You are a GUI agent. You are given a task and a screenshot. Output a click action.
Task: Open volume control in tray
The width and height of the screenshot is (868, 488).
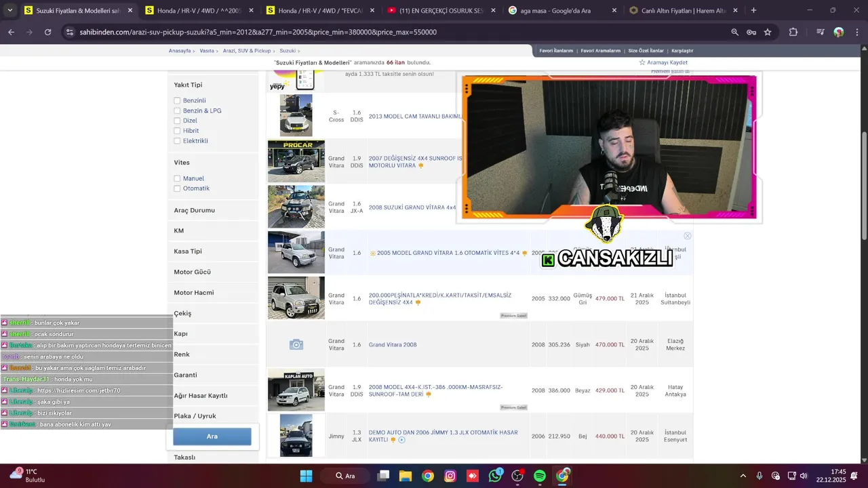804,476
